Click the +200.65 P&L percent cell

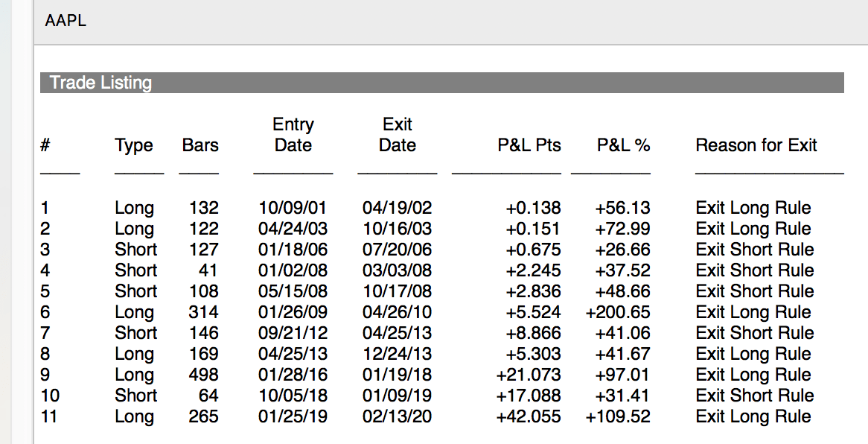618,312
